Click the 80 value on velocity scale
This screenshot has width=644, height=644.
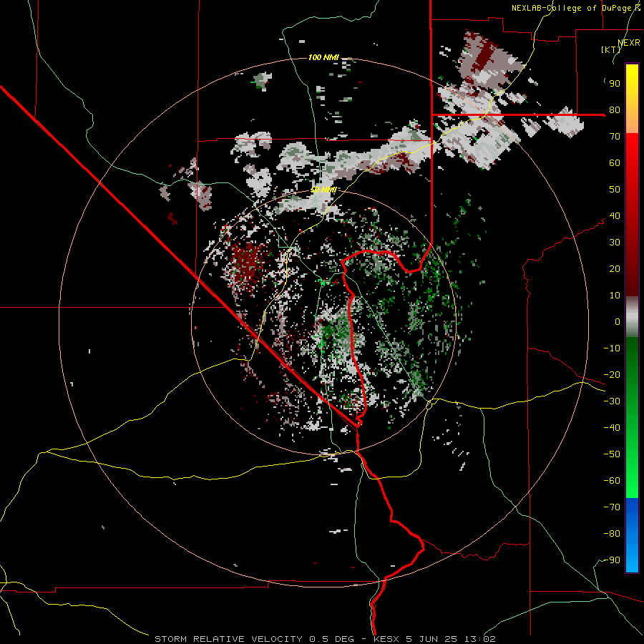(615, 110)
